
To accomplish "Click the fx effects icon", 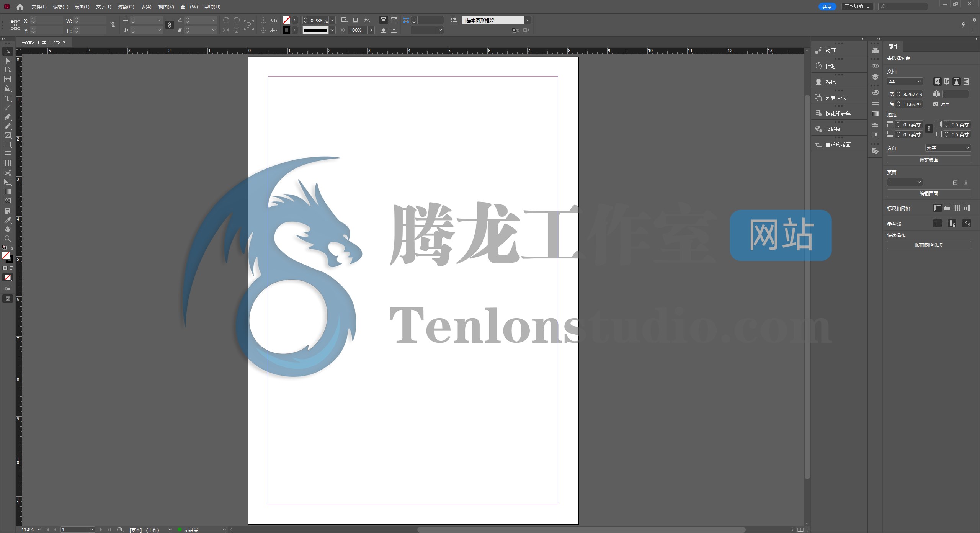I will coord(367,20).
